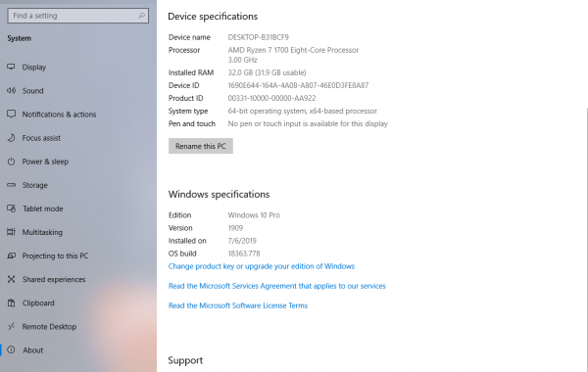The image size is (588, 372).
Task: Click the Sound speaker icon
Action: [11, 91]
